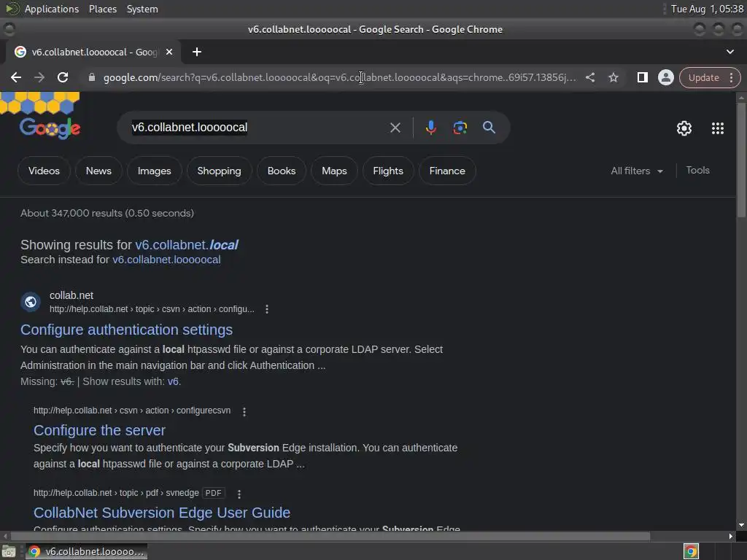Switch to the Videos results filter

click(44, 171)
